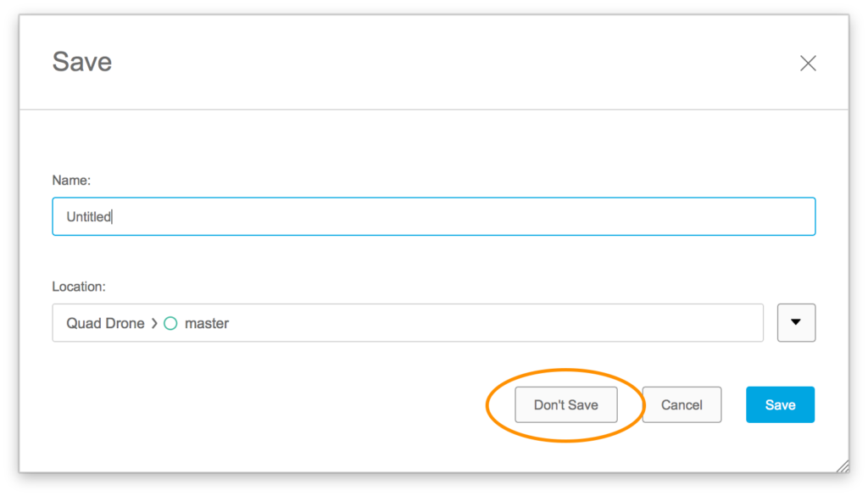Focus the Name input field

point(433,216)
